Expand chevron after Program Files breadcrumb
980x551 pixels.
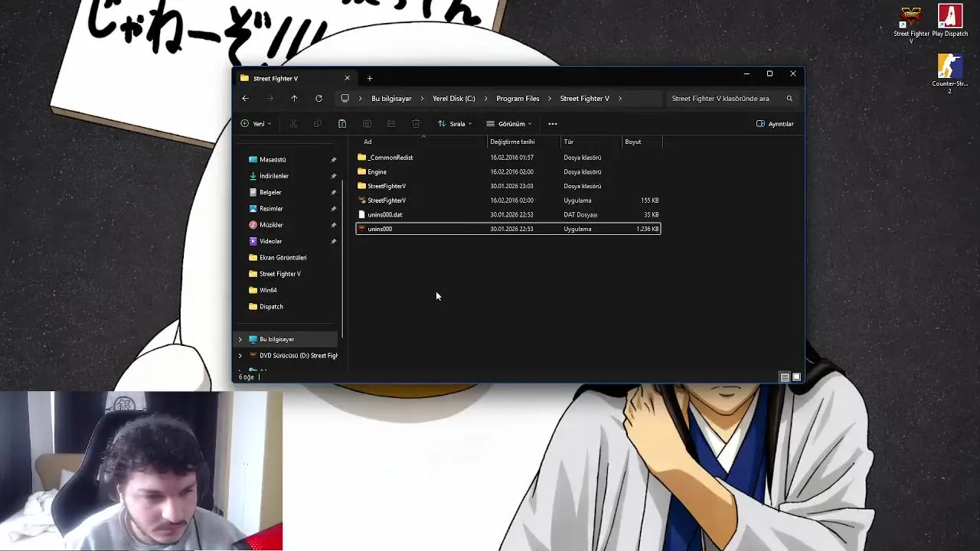click(549, 99)
